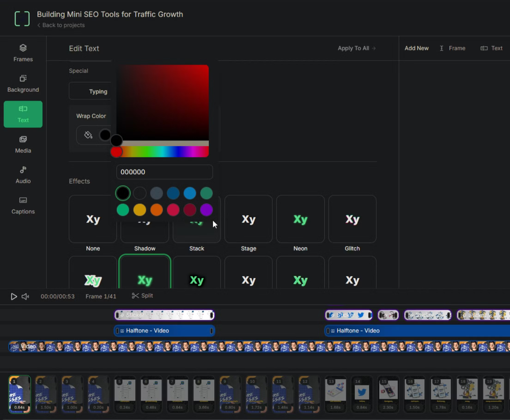Add new Text element

pyautogui.click(x=491, y=48)
